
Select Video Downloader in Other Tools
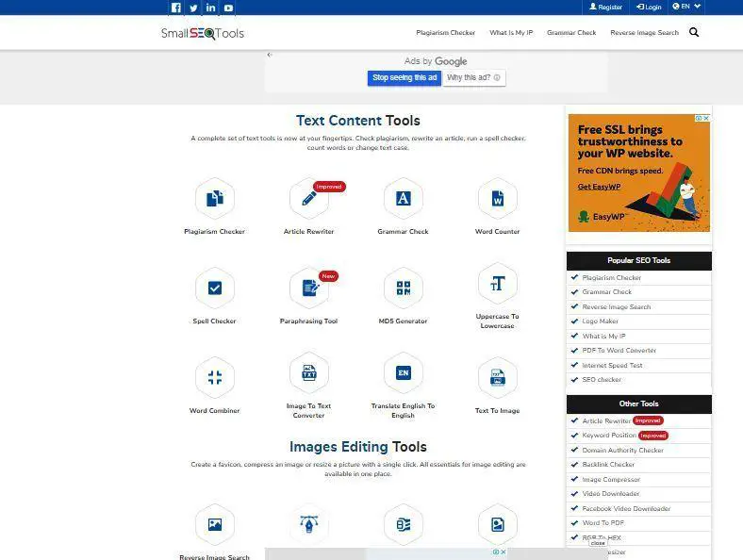point(610,494)
